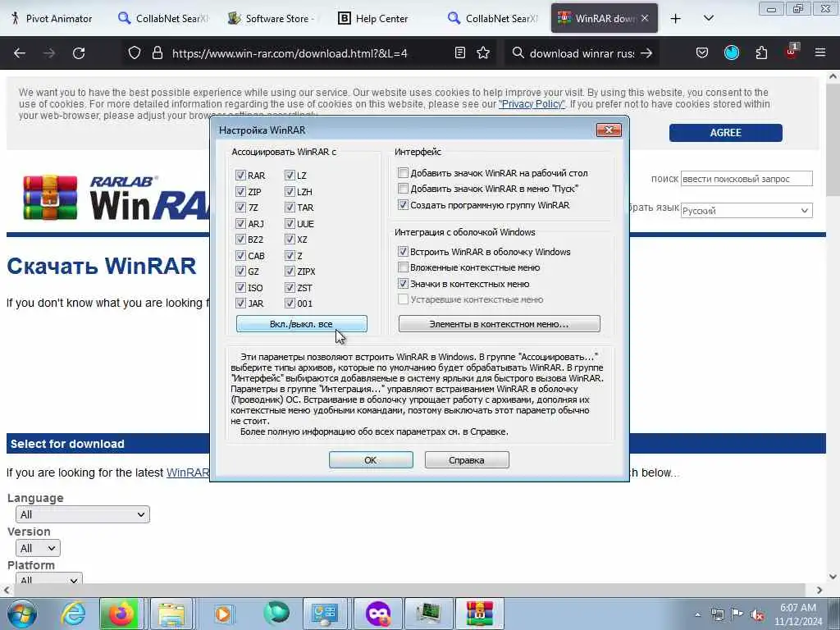This screenshot has width=840, height=630.
Task: Open the purple mask taskbar icon
Action: tap(377, 614)
